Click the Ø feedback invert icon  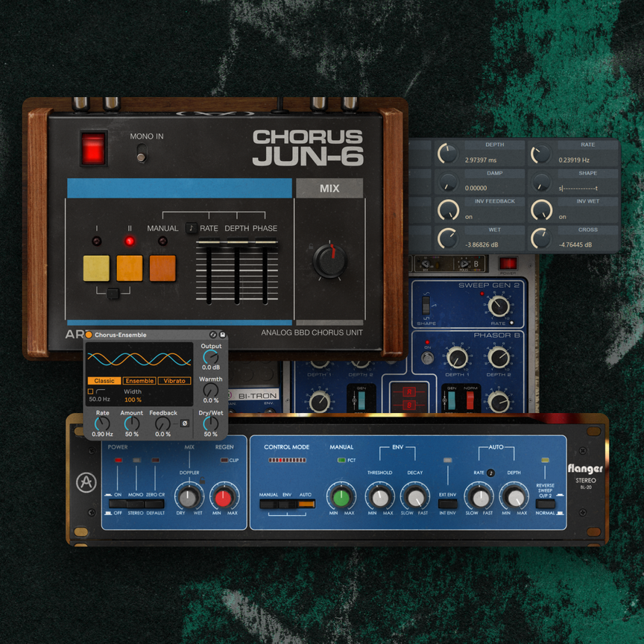(x=184, y=423)
